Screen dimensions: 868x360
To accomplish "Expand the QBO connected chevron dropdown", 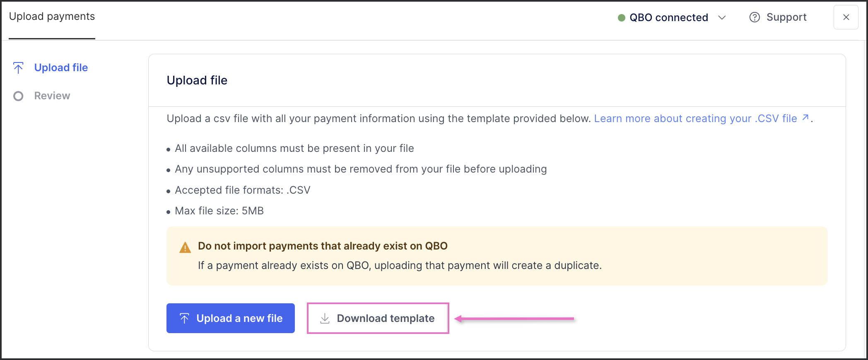I will (722, 17).
